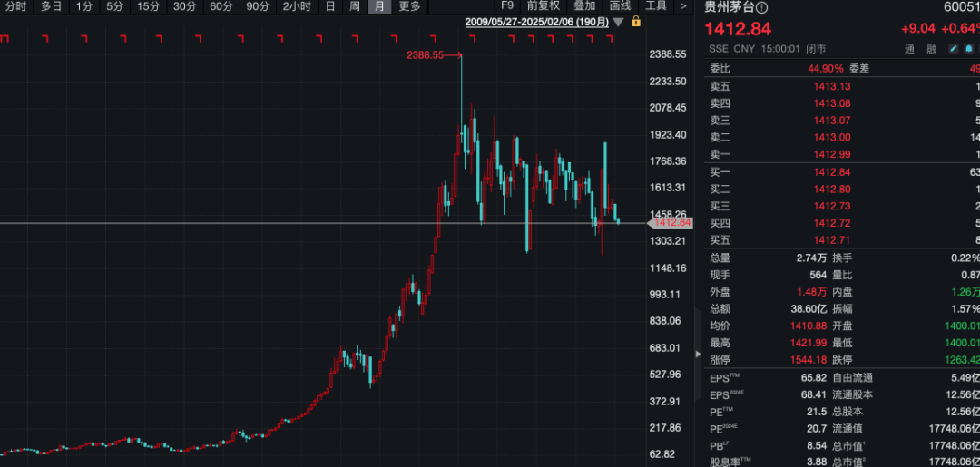The width and height of the screenshot is (980, 467).
Task: Open the 更多 periods menu
Action: click(x=409, y=6)
